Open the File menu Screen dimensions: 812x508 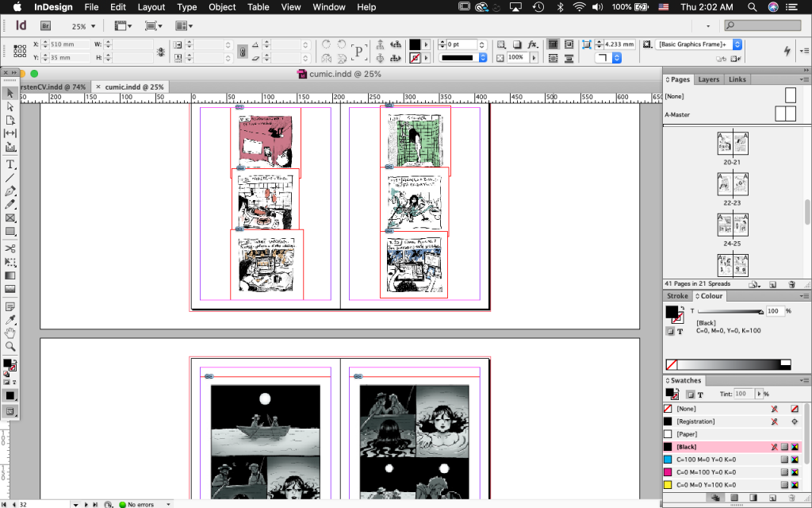91,7
